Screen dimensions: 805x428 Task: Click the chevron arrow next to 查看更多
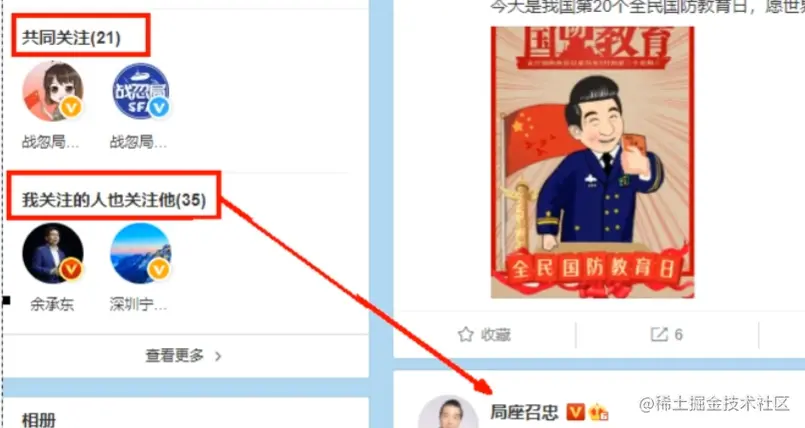218,356
